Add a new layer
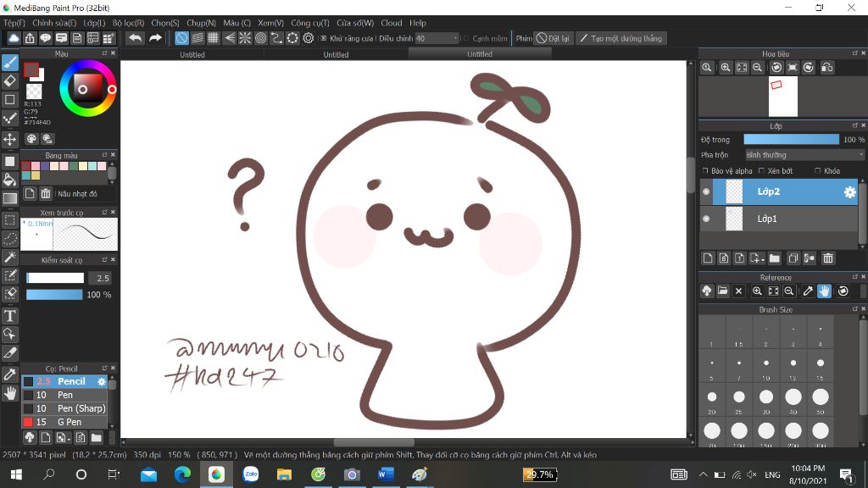Viewport: 868px width, 488px height. (x=708, y=258)
